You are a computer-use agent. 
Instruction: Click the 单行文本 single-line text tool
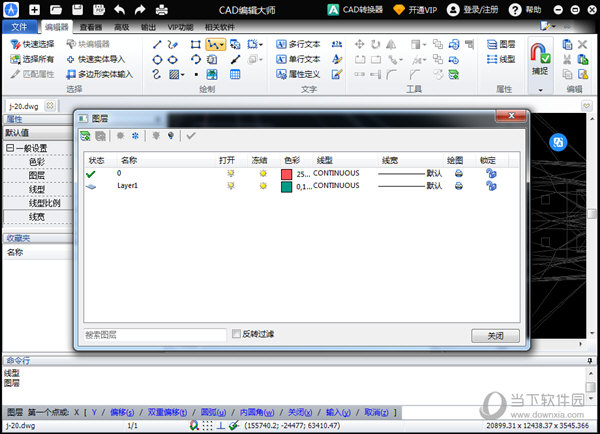298,59
